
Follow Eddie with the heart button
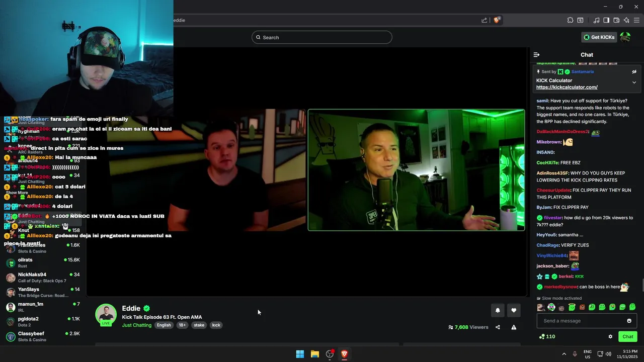514,310
